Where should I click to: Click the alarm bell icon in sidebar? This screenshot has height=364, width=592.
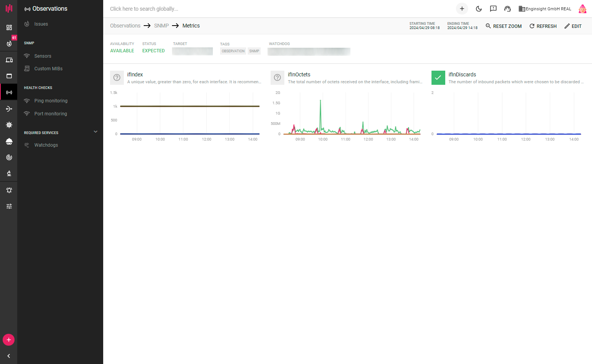(x=9, y=190)
